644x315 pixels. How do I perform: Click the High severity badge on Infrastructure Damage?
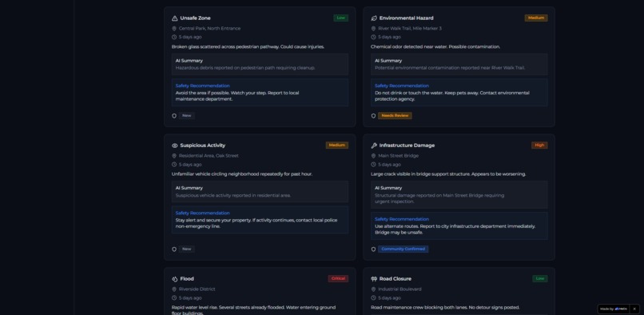pyautogui.click(x=539, y=146)
